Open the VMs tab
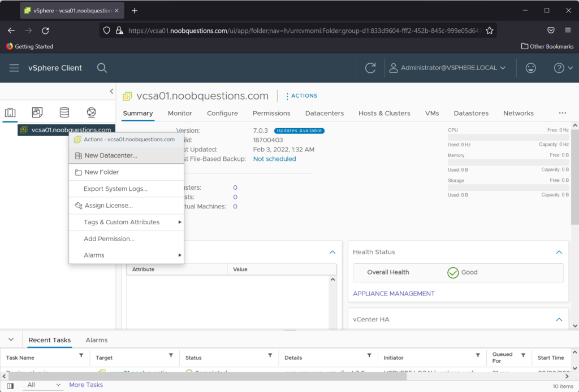Image resolution: width=579 pixels, height=392 pixels. click(x=432, y=114)
